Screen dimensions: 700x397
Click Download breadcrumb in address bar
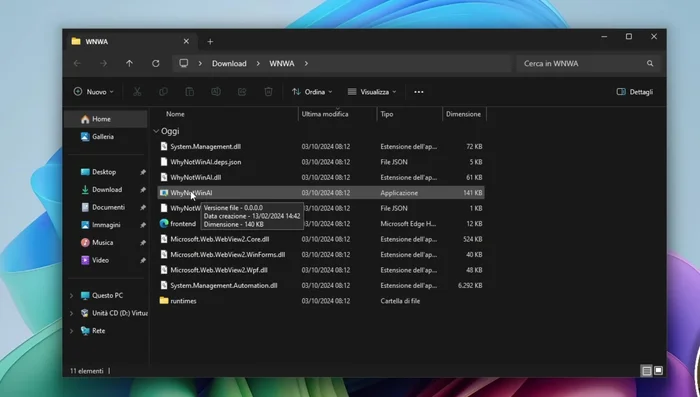[x=229, y=63]
